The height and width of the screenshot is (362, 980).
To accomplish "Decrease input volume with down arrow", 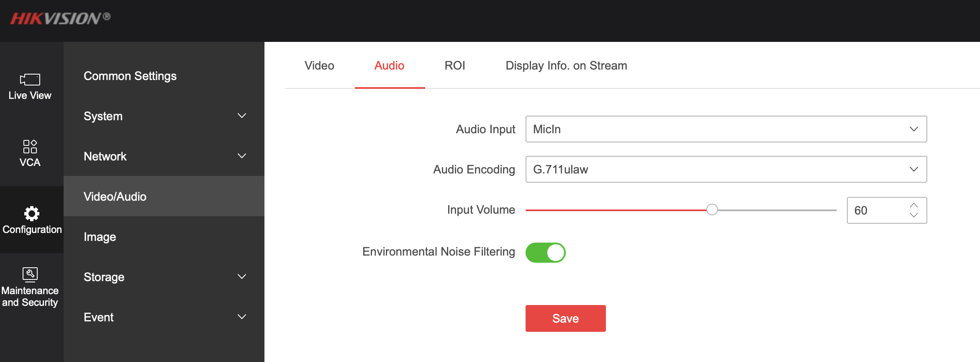I will coord(914,215).
